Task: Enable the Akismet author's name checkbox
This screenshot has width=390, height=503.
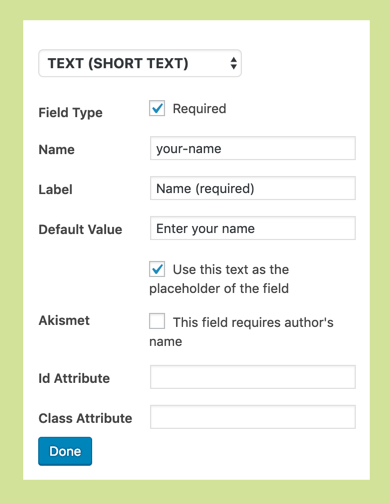Action: click(157, 321)
